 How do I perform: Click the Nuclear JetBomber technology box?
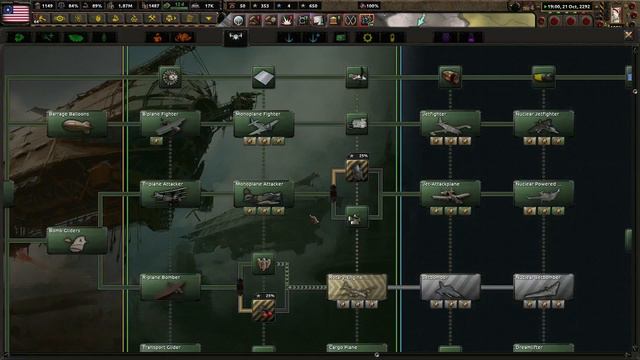coord(543,287)
